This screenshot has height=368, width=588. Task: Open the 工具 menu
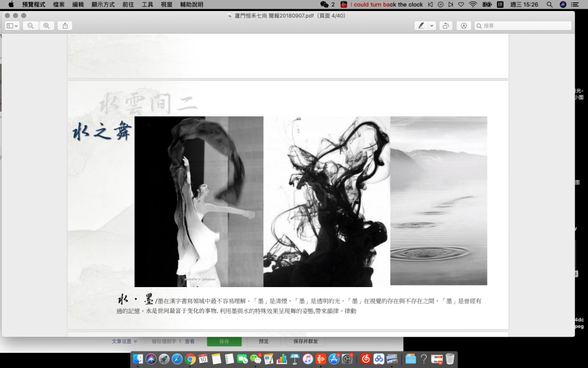(x=147, y=5)
